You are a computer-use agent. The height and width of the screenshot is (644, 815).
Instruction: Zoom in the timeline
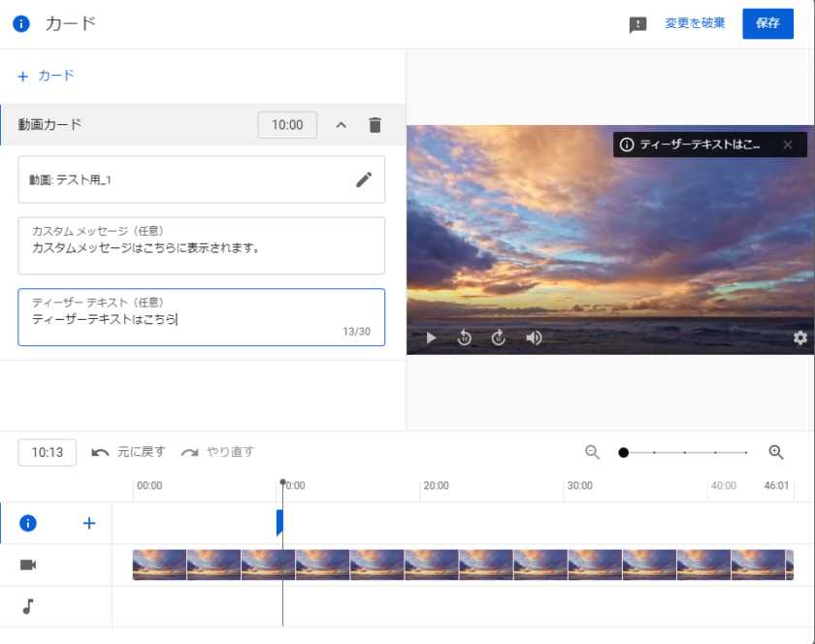[776, 452]
